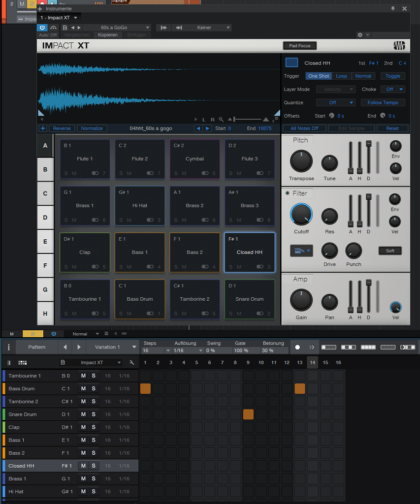The image size is (420, 504).
Task: Click the Pad Focus button
Action: pyautogui.click(x=300, y=46)
